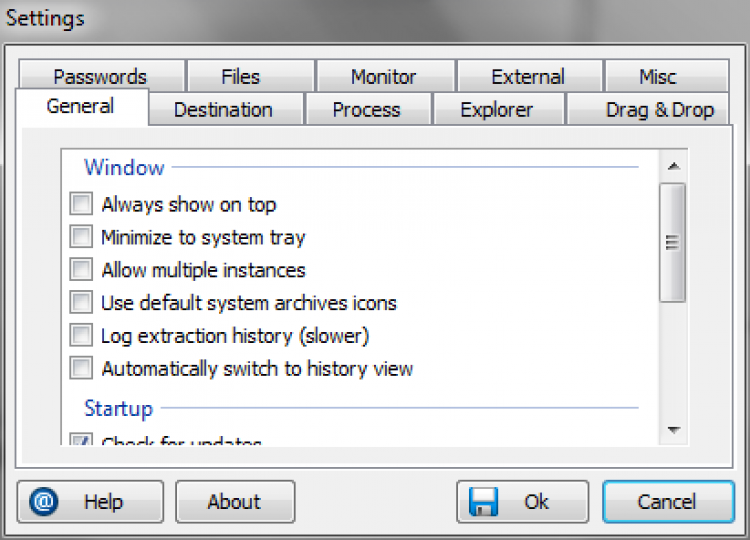Click the scrollbar up arrow
The width and height of the screenshot is (750, 540).
click(673, 166)
